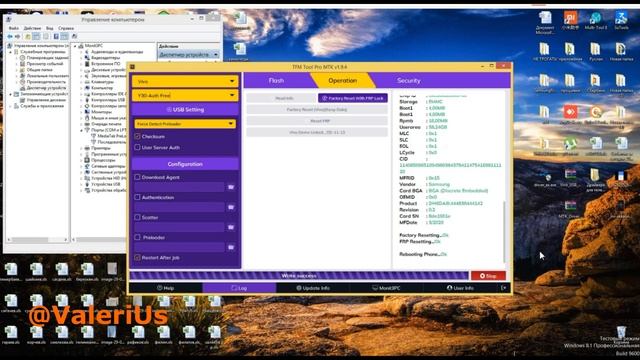
Task: Select MediaTek PreLoader port device
Action: pyautogui.click(x=109, y=136)
